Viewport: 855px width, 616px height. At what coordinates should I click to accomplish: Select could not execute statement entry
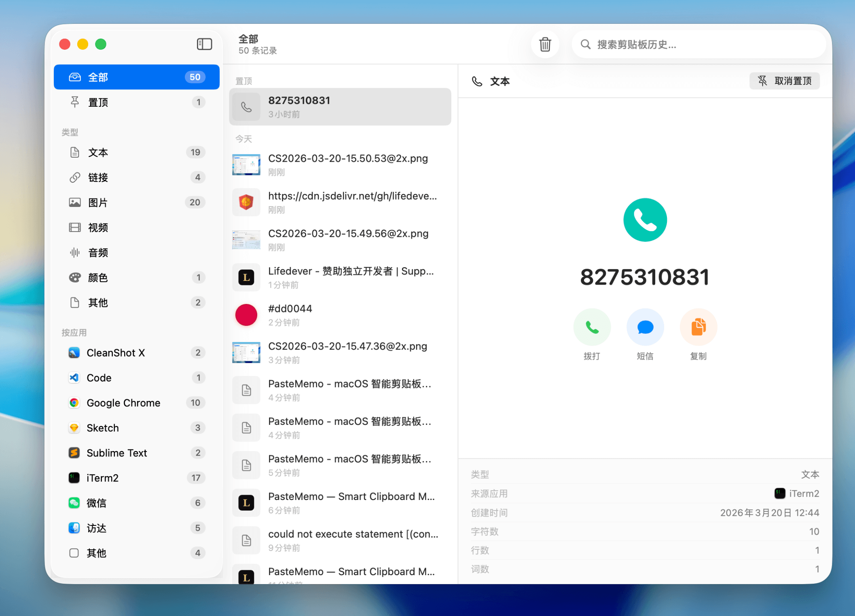point(340,540)
